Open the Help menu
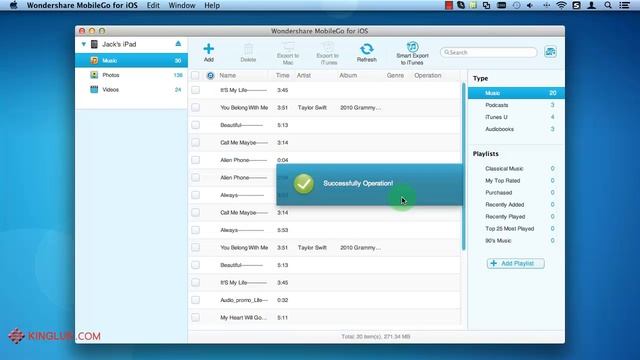Image resolution: width=640 pixels, height=360 pixels. (212, 5)
